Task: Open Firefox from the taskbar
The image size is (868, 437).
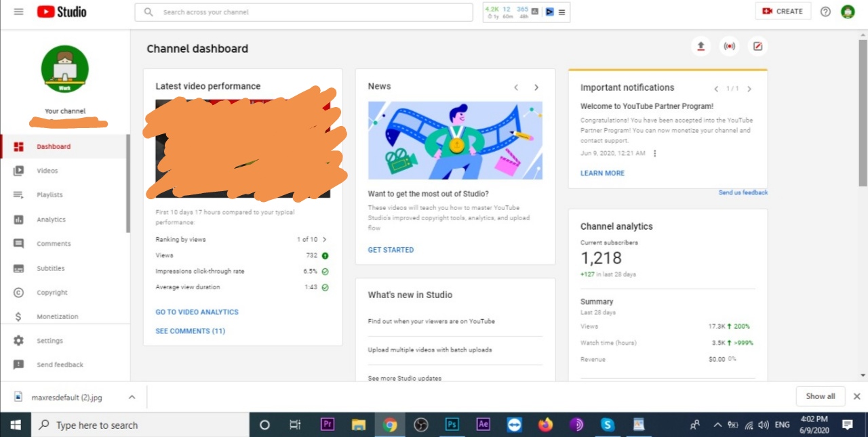Action: coord(546,425)
